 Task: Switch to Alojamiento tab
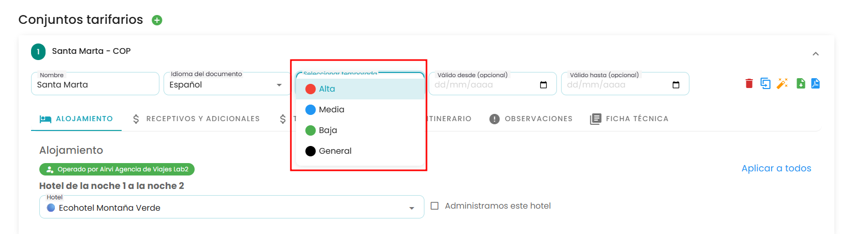pyautogui.click(x=76, y=119)
